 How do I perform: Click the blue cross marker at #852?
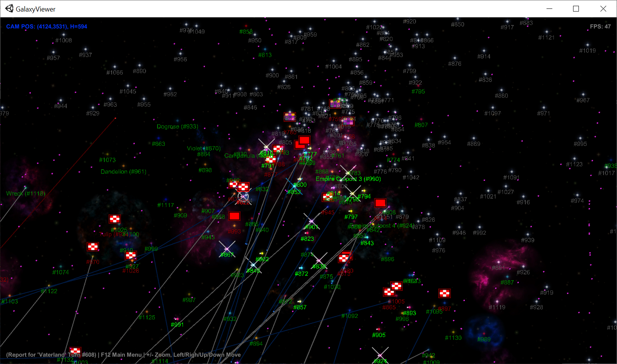tap(294, 186)
